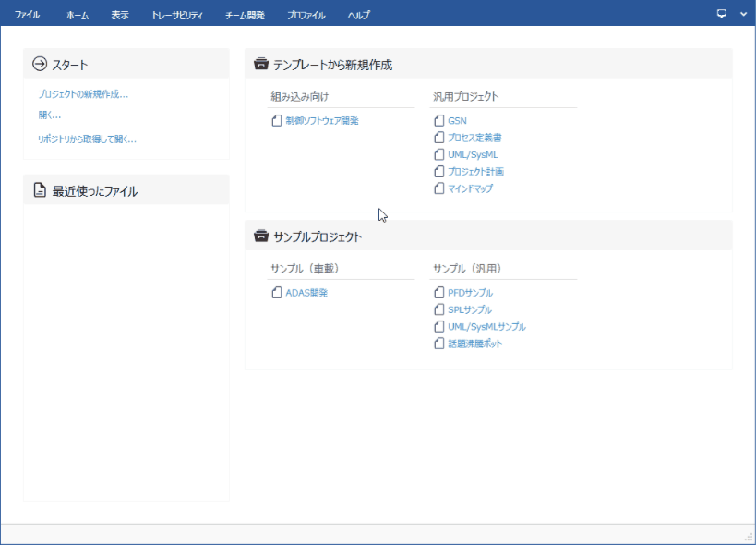
Task: Click the file icon beside プロジェクト計画
Action: (x=438, y=171)
